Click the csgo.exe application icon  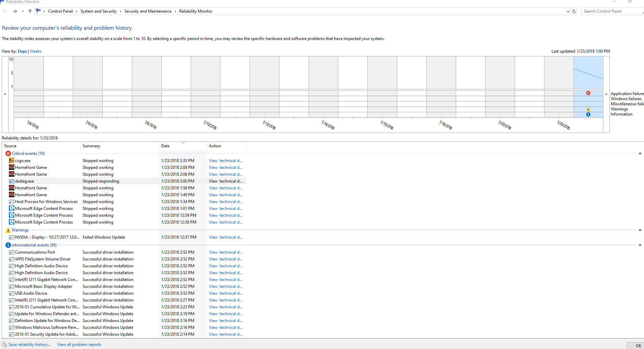(x=12, y=161)
